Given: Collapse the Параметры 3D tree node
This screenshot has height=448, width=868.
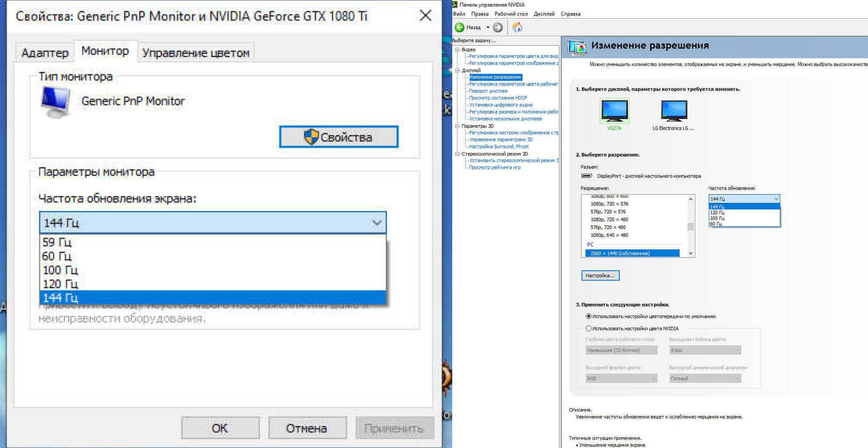Looking at the screenshot, I should [x=457, y=126].
